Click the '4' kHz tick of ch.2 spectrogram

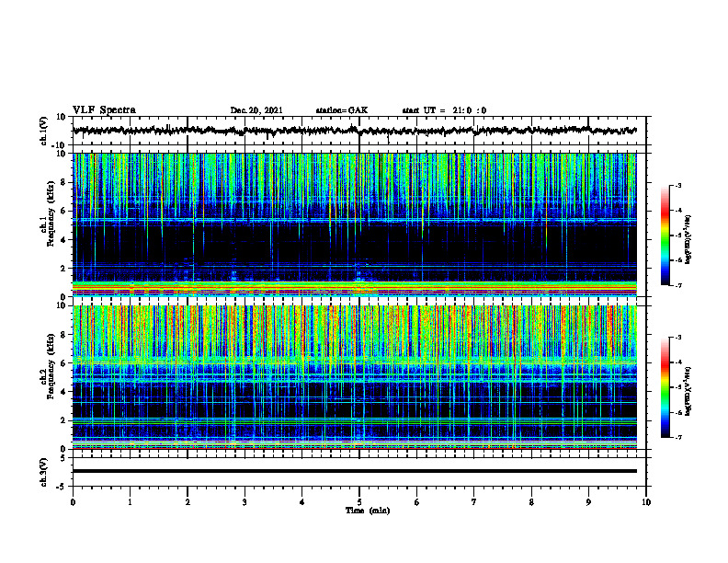tap(64, 392)
